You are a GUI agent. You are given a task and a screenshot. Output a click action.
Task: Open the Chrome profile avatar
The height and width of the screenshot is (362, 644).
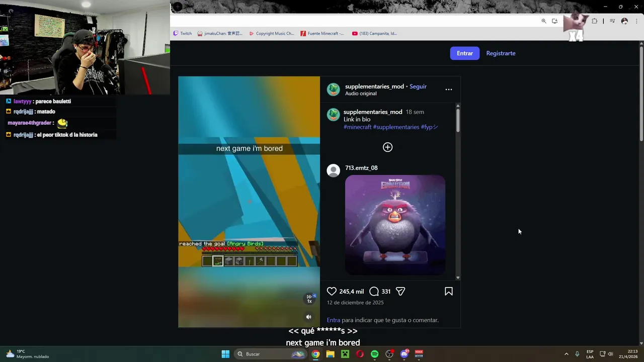(624, 21)
